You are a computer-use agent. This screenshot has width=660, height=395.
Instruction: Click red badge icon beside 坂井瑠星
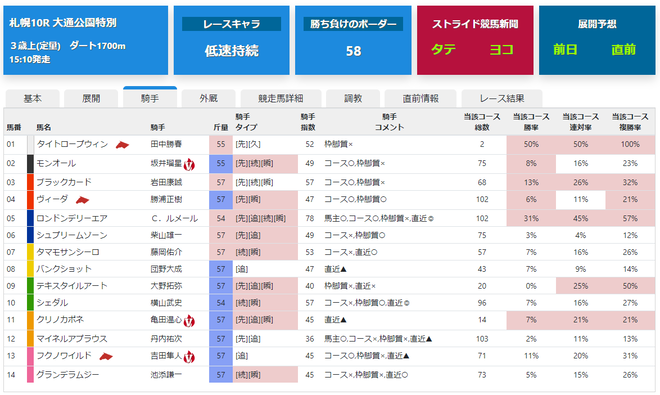pyautogui.click(x=189, y=164)
